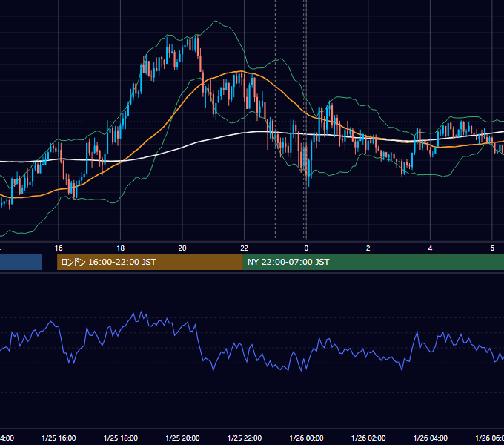Click the 1/26 04:00 time label
The width and height of the screenshot is (504, 445).
[x=431, y=438]
